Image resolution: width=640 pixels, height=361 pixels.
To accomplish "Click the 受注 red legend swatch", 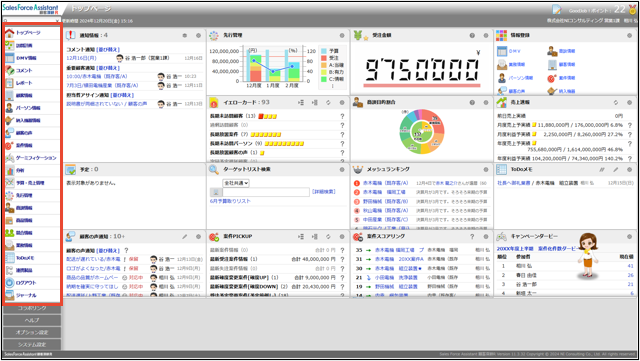I will (x=324, y=58).
